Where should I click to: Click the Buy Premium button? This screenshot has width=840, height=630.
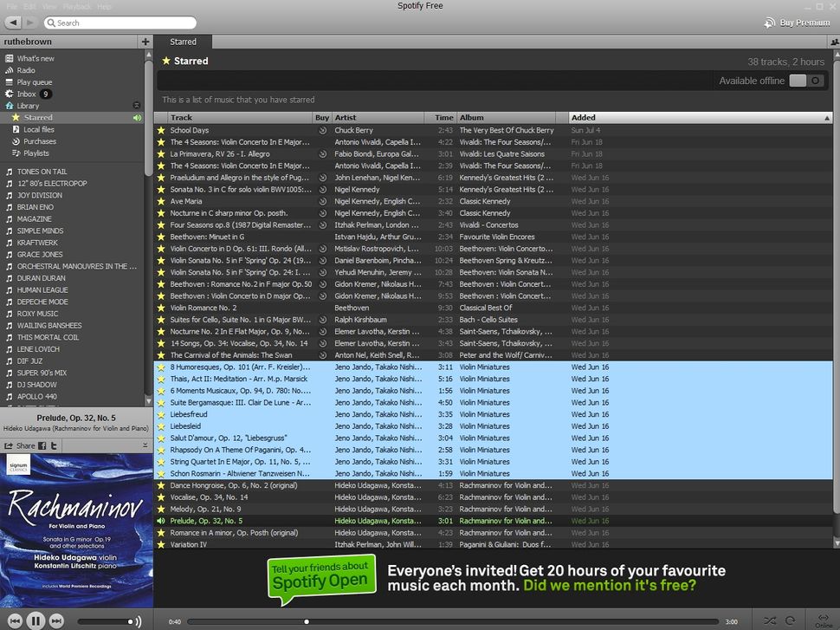pyautogui.click(x=795, y=23)
